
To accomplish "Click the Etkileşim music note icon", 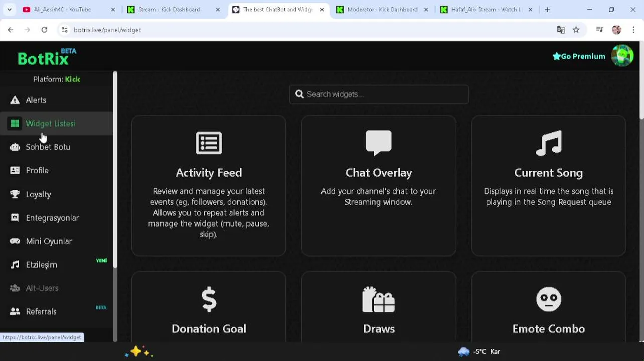I will tap(15, 265).
